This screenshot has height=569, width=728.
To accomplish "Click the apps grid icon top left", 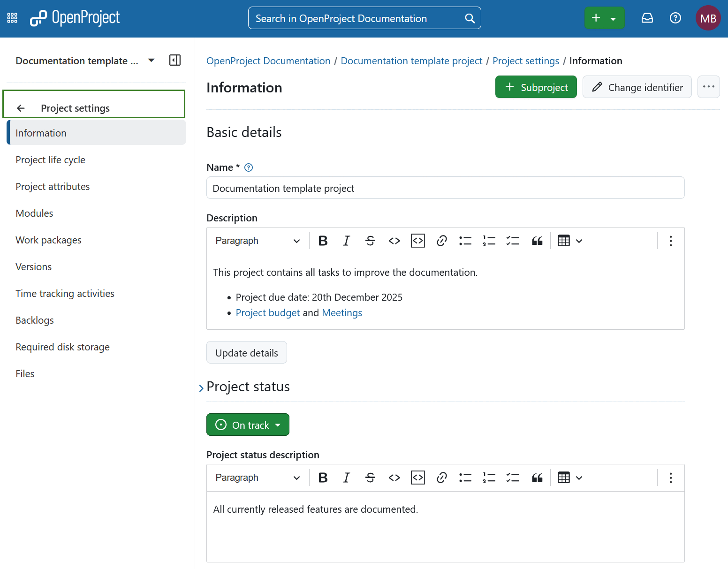I will coord(12,17).
